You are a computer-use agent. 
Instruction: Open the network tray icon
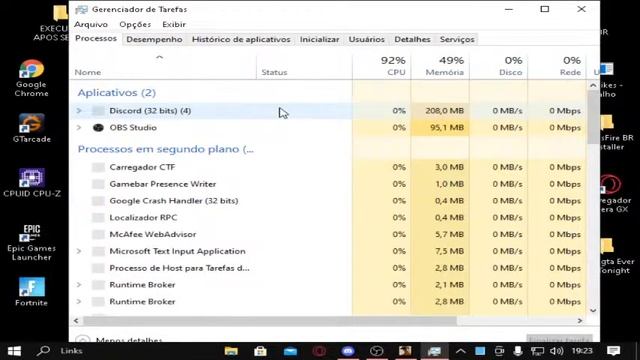coord(537,351)
